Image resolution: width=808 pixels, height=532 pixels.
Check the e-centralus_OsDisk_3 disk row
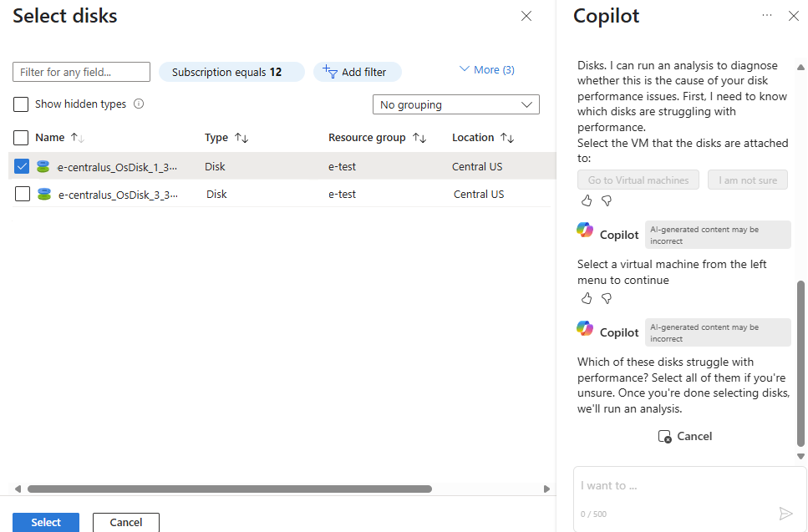coord(23,194)
